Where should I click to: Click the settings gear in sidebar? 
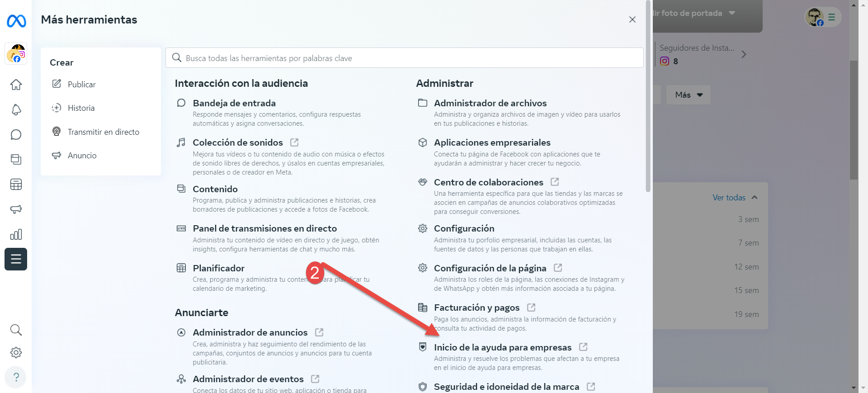[x=16, y=352]
